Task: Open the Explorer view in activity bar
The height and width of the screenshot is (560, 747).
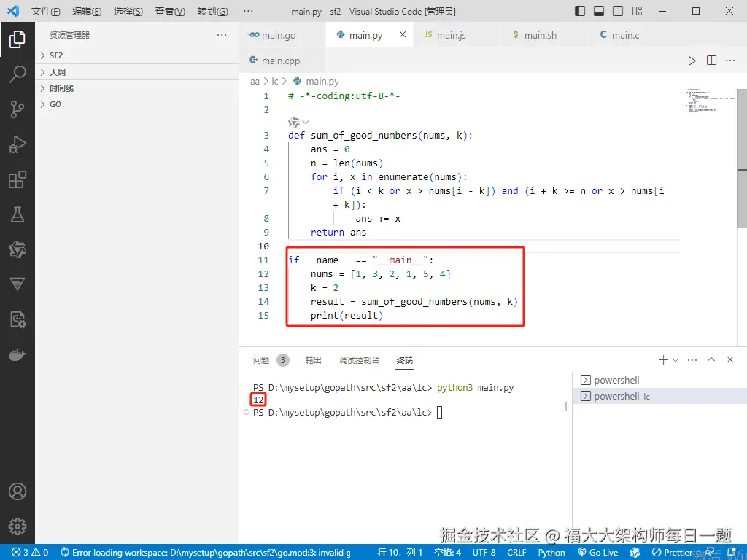Action: [x=18, y=39]
